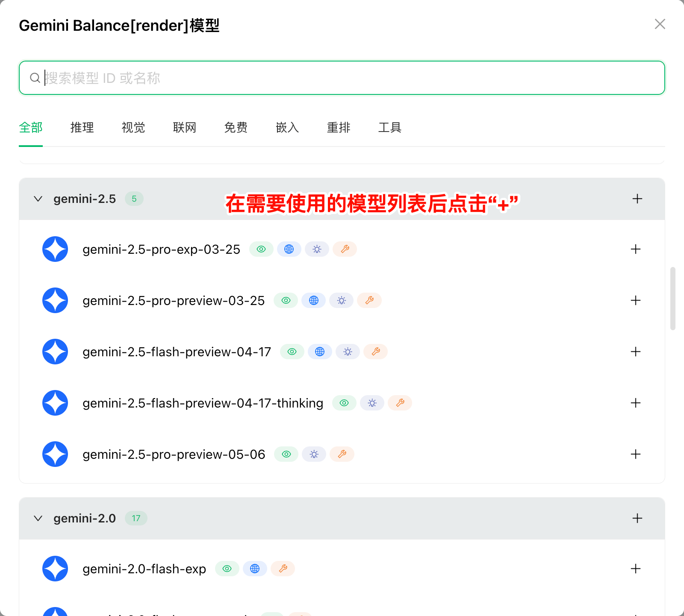The image size is (684, 616).
Task: Click the gemini-2.0 group count badge 17
Action: pyautogui.click(x=136, y=518)
